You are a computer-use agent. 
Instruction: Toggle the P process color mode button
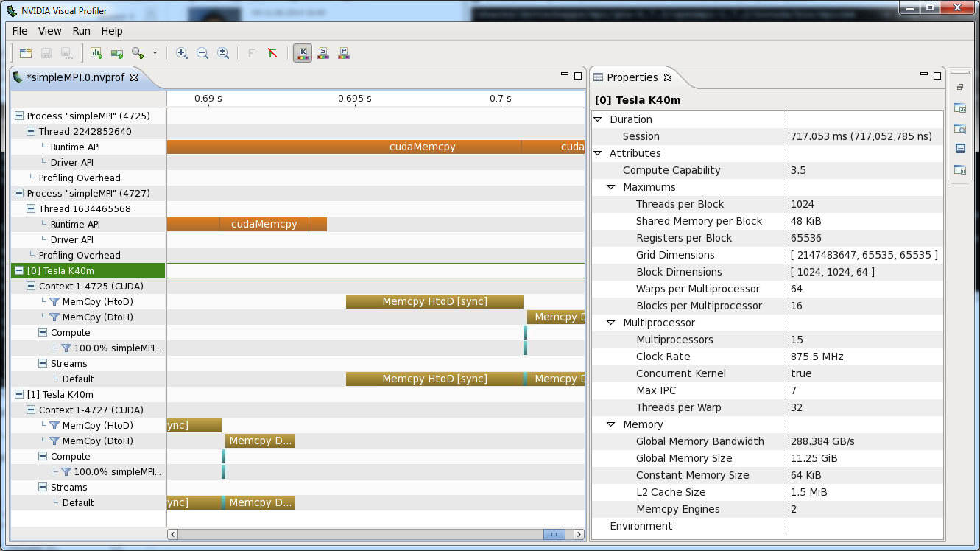344,53
